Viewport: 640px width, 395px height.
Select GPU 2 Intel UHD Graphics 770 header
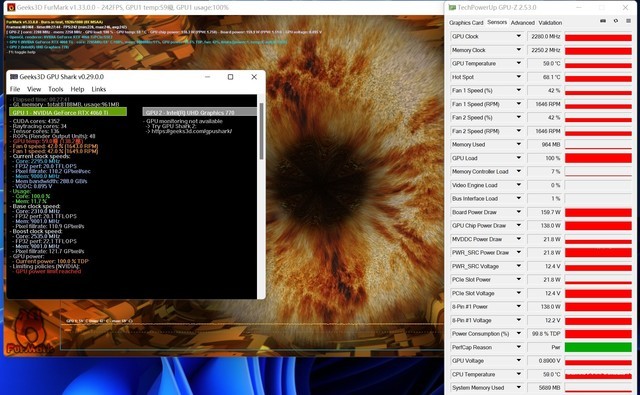coord(200,112)
